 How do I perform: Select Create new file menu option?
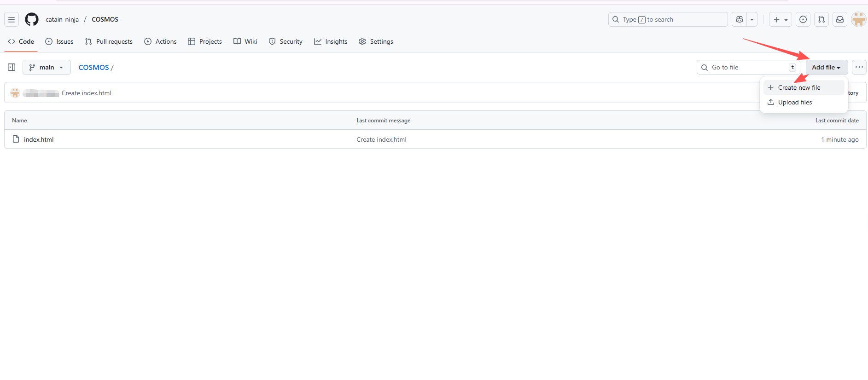click(799, 87)
